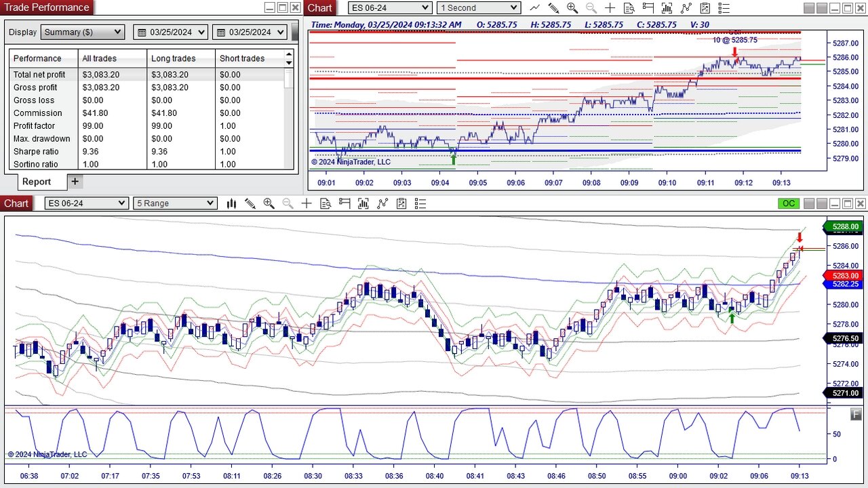Click header scroll-down arrow in performance table
This screenshot has height=488, width=868.
click(x=289, y=63)
